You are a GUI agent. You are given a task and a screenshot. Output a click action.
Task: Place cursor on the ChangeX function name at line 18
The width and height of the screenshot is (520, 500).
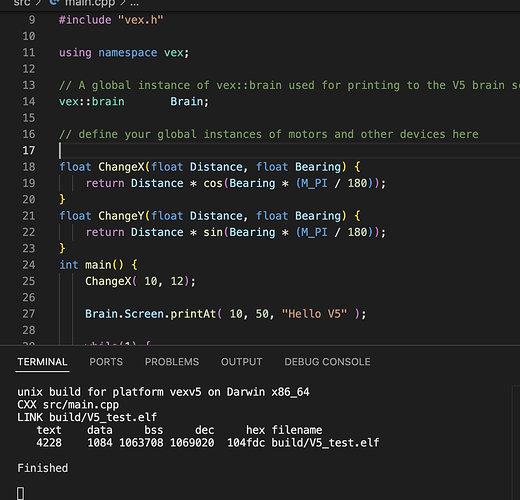pos(121,167)
